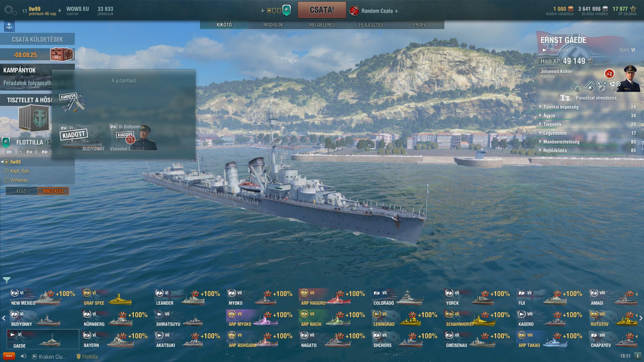This screenshot has height=362, width=644.
Task: Click the red chat bubble icon
Action: coord(9,356)
